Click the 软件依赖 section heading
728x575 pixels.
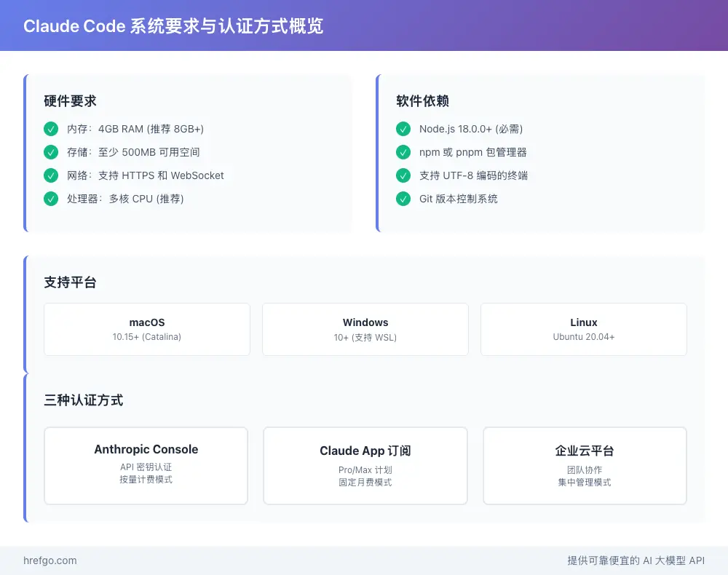[x=422, y=100]
